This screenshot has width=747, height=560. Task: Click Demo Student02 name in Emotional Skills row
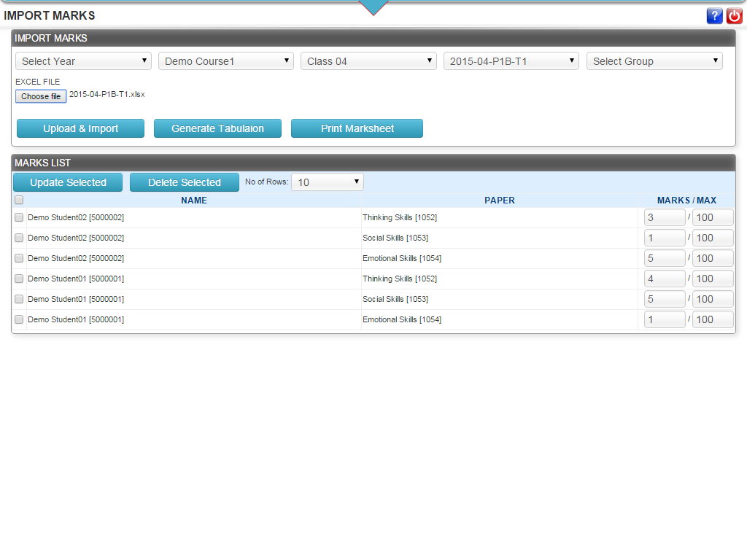(x=76, y=259)
